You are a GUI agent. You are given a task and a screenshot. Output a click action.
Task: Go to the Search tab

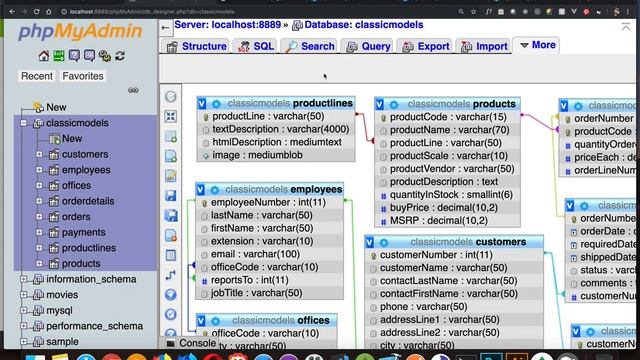pos(309,46)
